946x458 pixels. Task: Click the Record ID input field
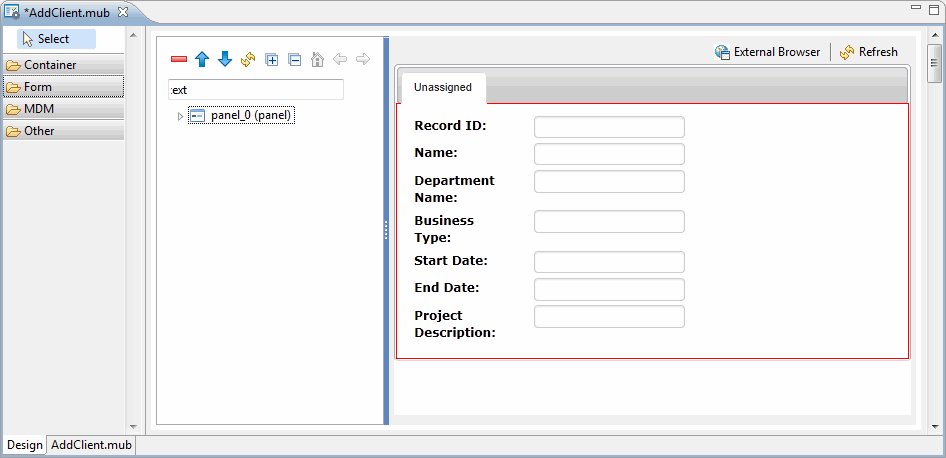pyautogui.click(x=609, y=127)
